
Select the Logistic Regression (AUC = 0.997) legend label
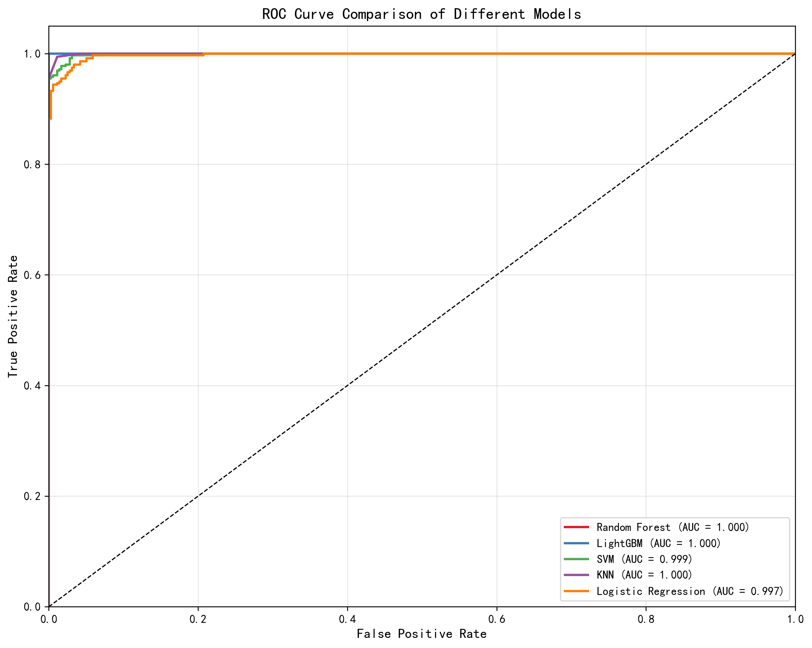pyautogui.click(x=690, y=591)
